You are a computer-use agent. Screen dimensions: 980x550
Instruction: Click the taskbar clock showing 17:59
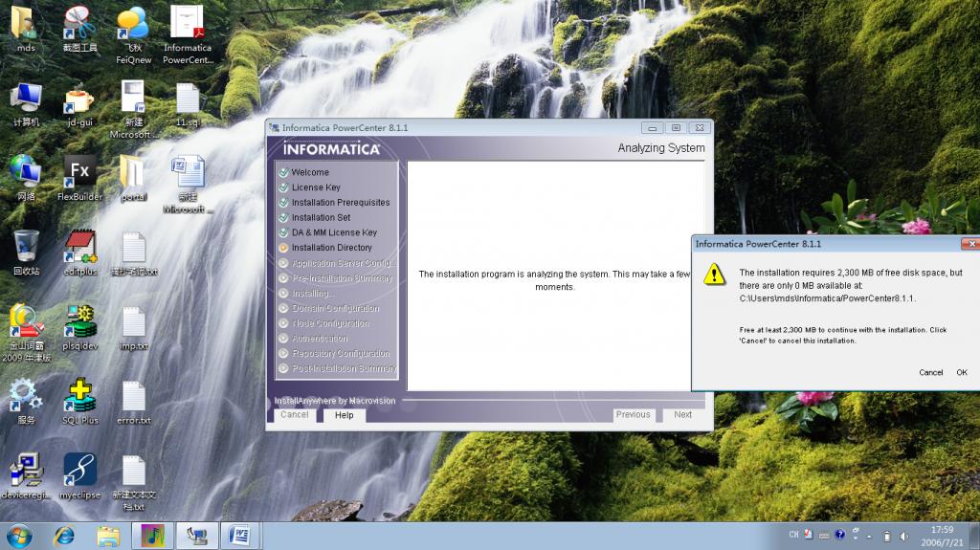point(942,537)
